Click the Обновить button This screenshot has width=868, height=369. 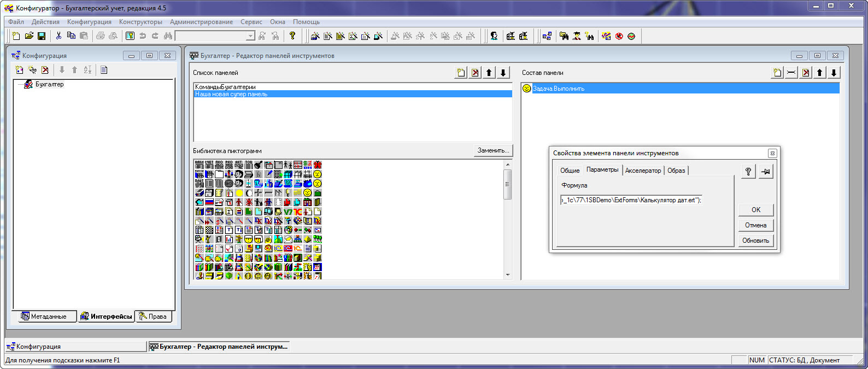[755, 241]
